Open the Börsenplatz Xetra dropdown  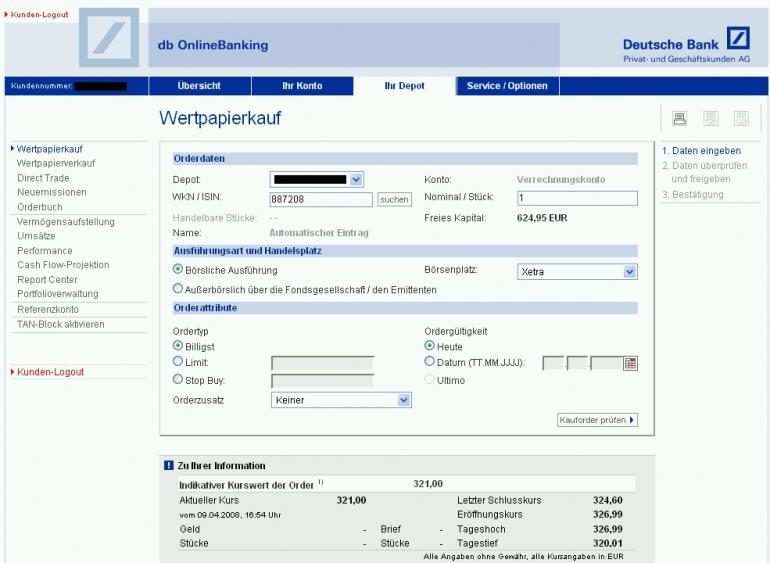coord(577,272)
